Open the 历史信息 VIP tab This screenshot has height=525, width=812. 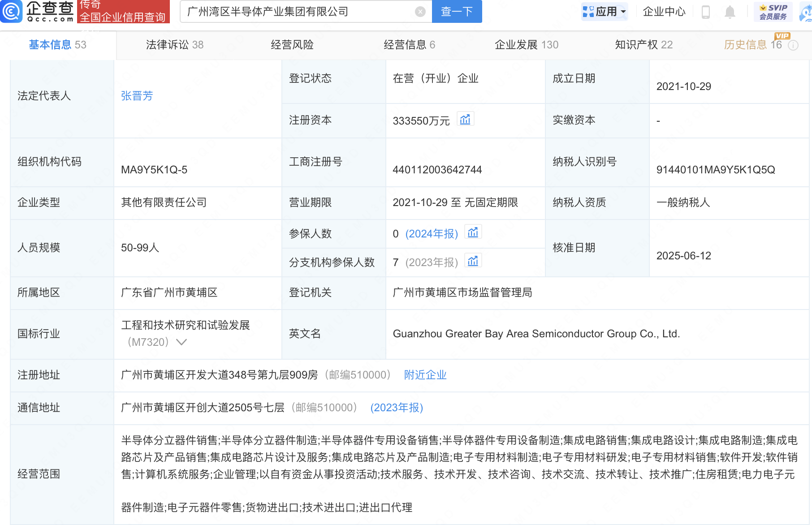(753, 45)
